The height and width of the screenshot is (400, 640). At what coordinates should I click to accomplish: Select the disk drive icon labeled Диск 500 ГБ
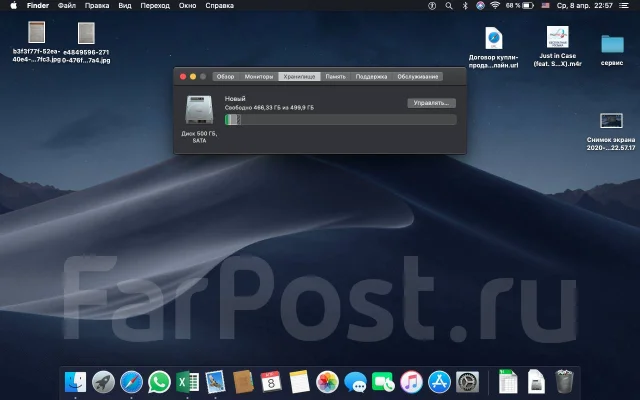pos(199,109)
